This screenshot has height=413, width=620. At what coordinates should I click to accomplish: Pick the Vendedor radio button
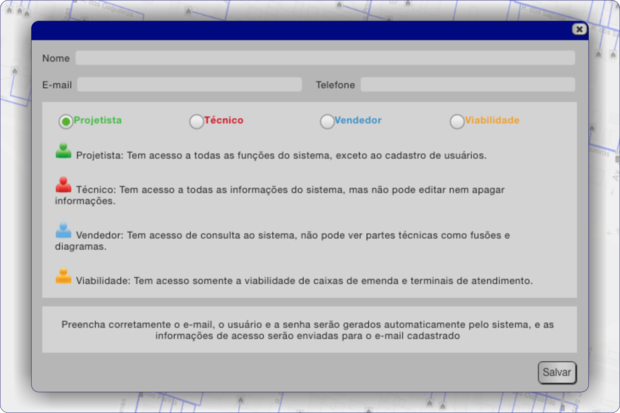coord(327,121)
